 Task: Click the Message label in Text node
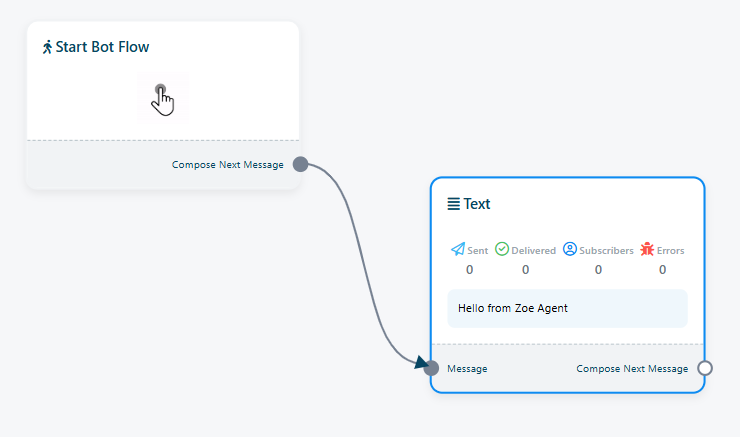point(467,369)
